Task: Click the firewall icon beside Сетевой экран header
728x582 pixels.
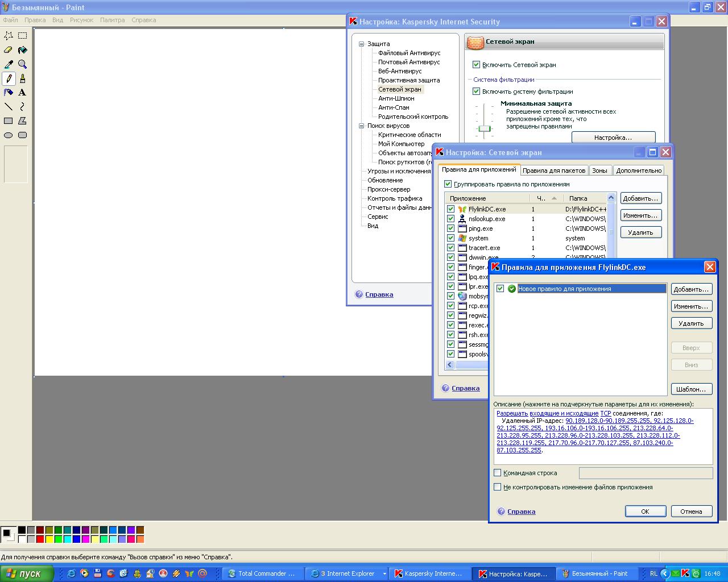Action: tap(475, 41)
